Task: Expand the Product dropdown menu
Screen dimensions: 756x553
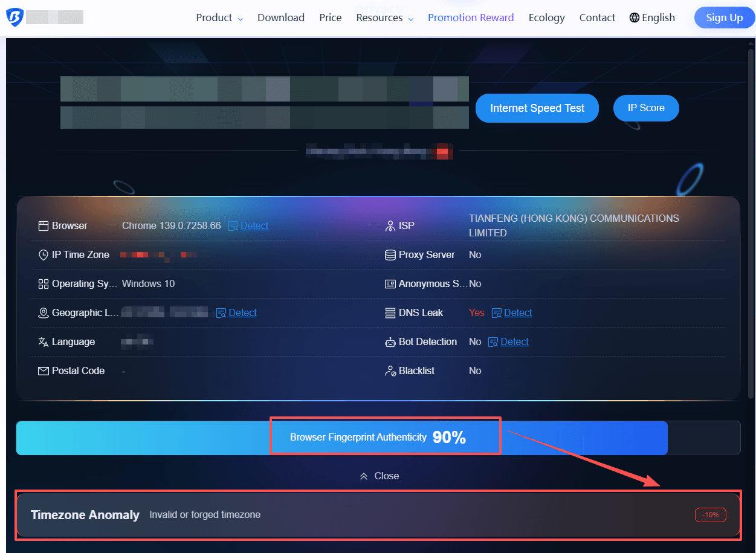Action: (x=219, y=18)
